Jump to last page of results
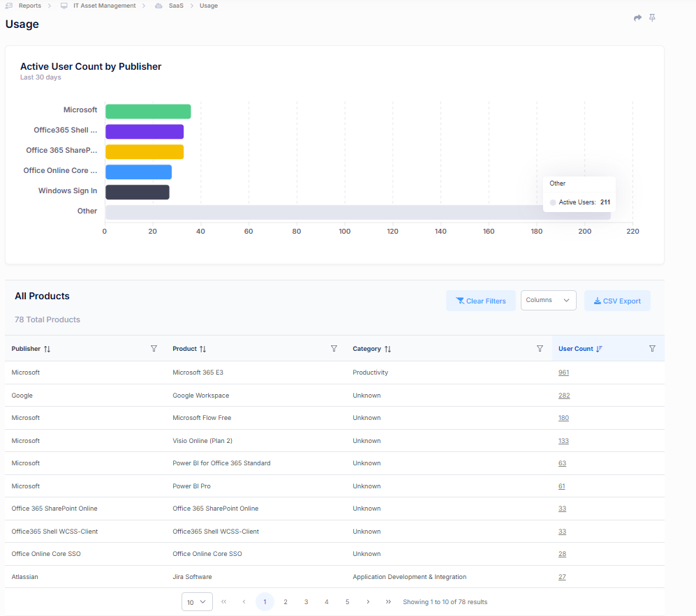Image resolution: width=696 pixels, height=616 pixels. click(388, 602)
